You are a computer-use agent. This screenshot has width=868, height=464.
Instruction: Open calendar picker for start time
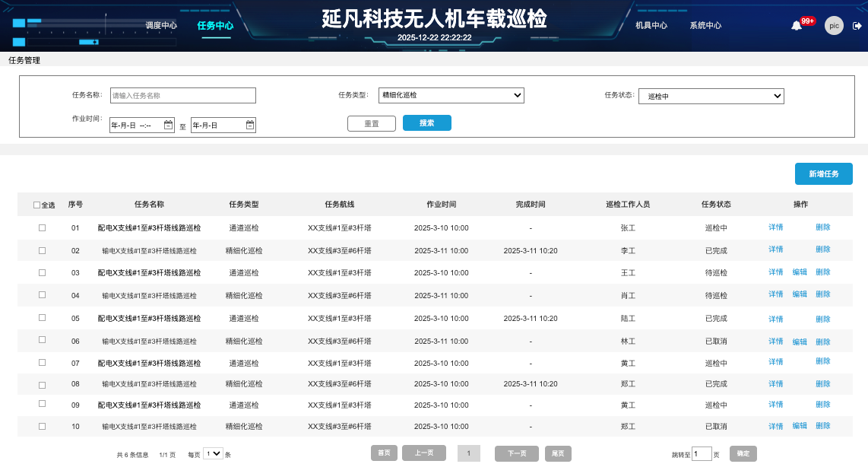click(x=168, y=125)
